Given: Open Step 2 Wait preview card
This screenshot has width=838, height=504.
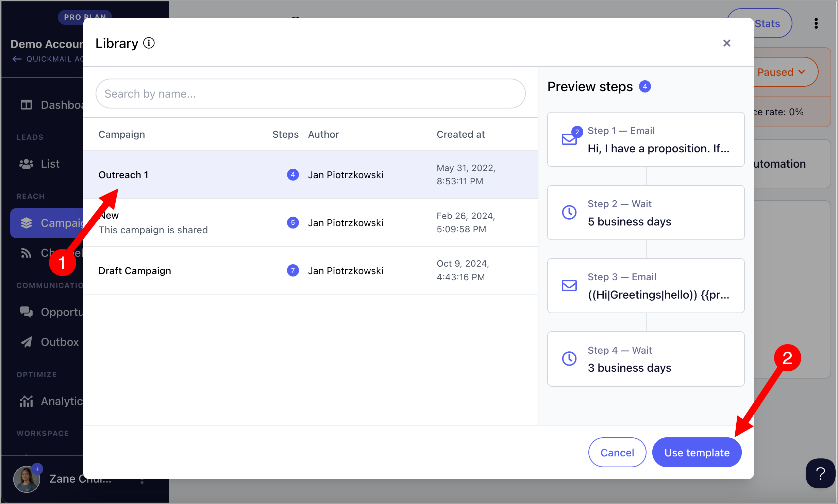Looking at the screenshot, I should coord(646,213).
